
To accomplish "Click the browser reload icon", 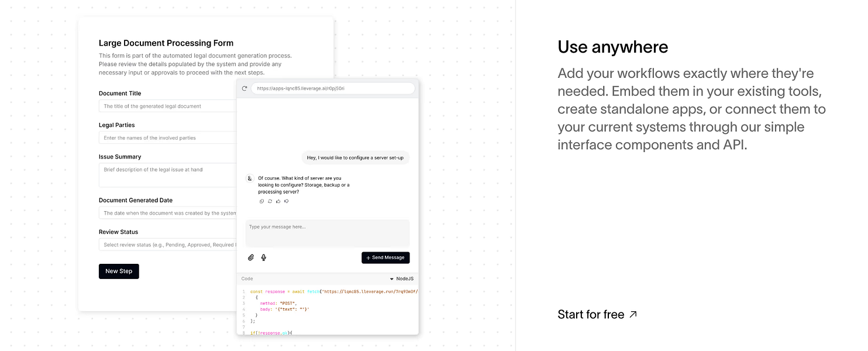I will tap(244, 88).
